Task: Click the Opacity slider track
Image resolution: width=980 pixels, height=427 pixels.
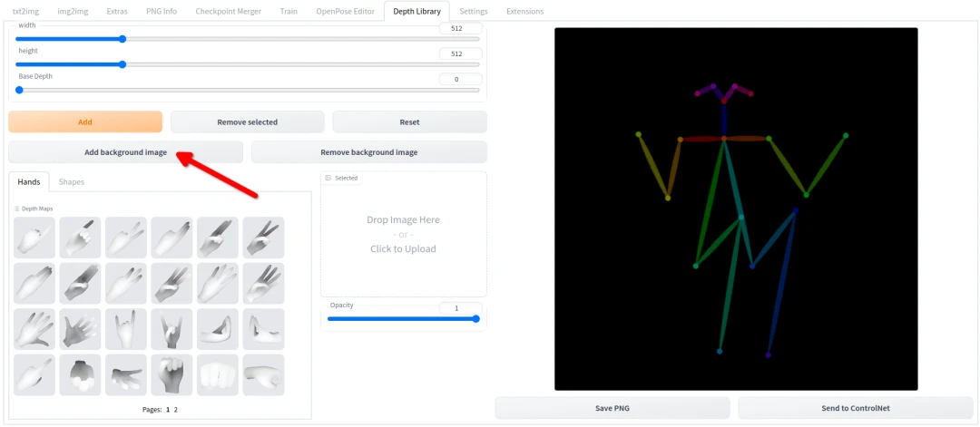Action: point(403,319)
